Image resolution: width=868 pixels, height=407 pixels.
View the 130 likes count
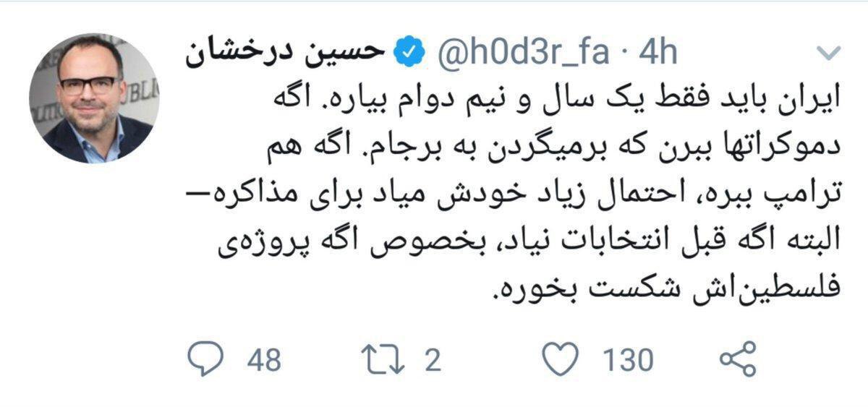[x=626, y=360]
